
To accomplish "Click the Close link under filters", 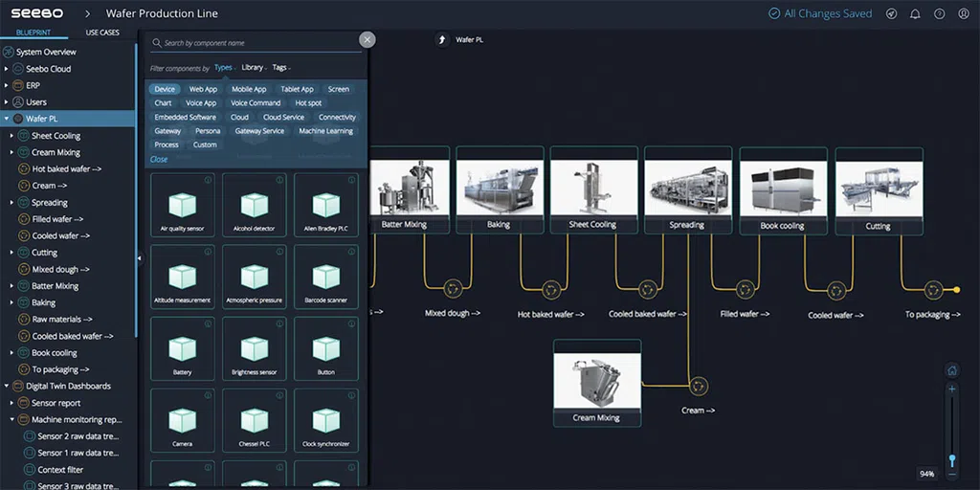I will (x=159, y=160).
